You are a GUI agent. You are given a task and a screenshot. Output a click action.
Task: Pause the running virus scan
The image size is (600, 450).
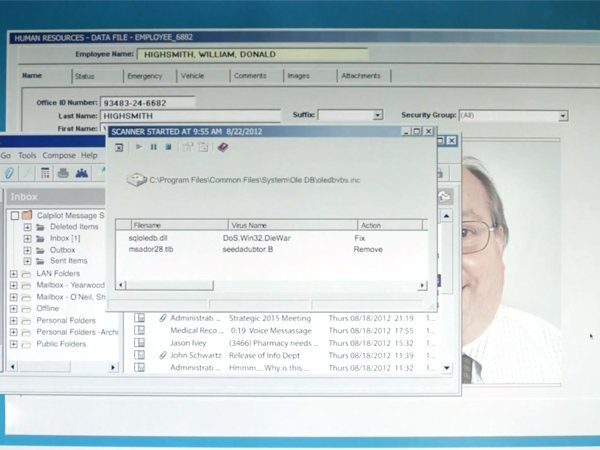154,147
